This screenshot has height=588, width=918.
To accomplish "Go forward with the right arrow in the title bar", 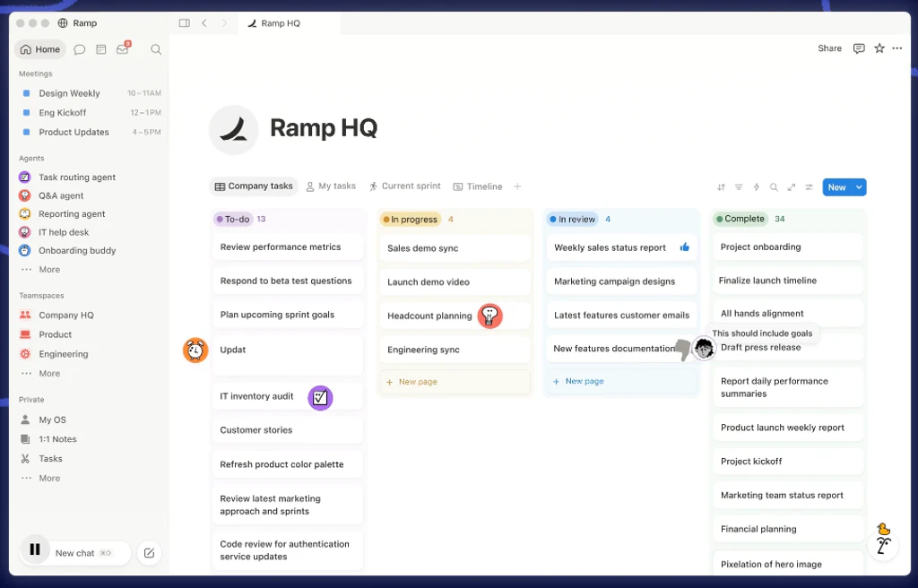I will [224, 22].
